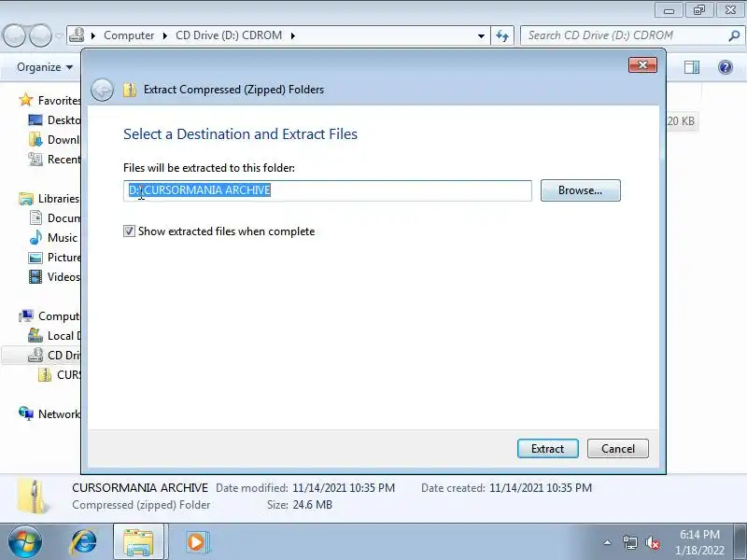The image size is (747, 560).
Task: Select Favorites in navigation pane
Action: tap(59, 101)
